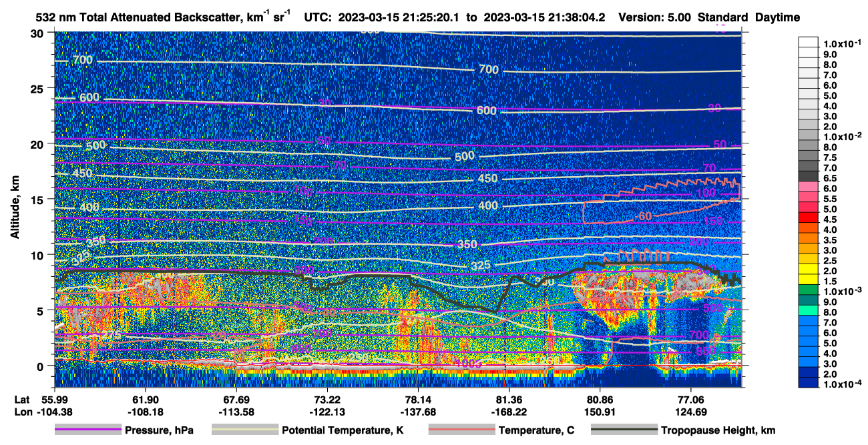
Task: Click the Potential Temperature legend line sample
Action: pos(245,430)
